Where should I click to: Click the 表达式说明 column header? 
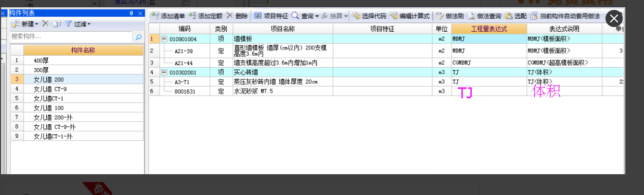(x=564, y=29)
